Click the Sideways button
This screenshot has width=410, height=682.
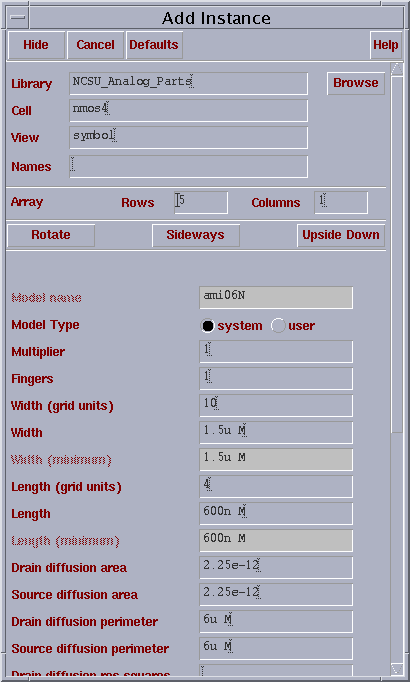[196, 235]
